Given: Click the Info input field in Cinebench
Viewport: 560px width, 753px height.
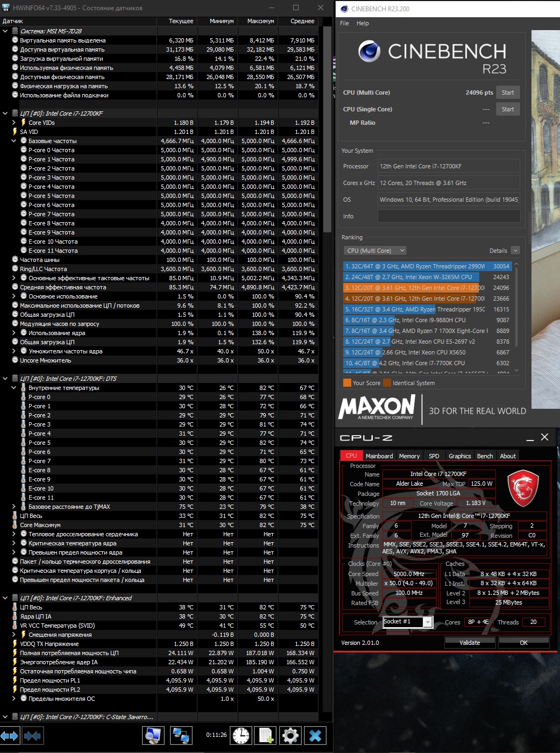Looking at the screenshot, I should [x=449, y=216].
